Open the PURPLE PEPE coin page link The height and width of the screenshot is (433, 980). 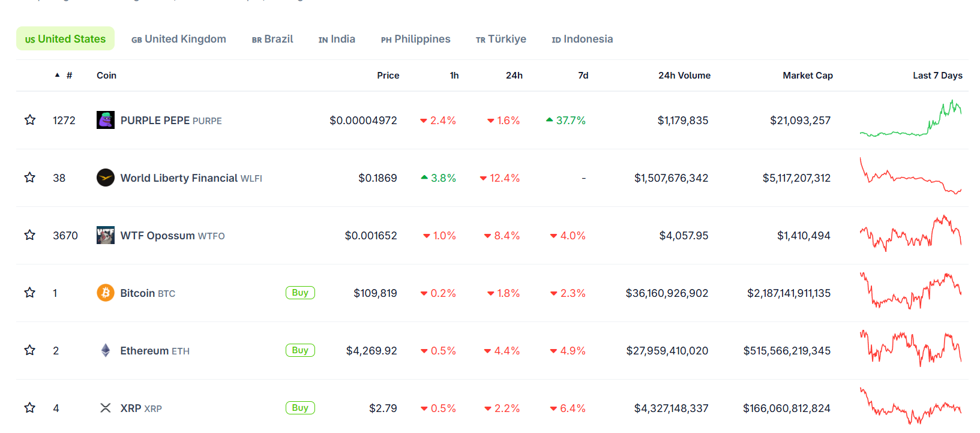(x=171, y=121)
